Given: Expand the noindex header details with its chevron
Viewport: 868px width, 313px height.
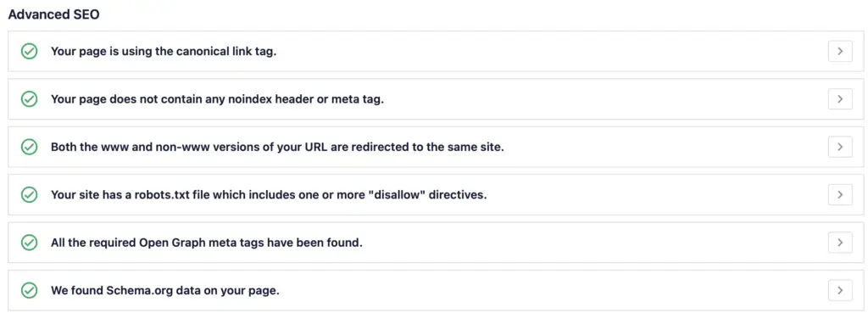Looking at the screenshot, I should [x=840, y=99].
